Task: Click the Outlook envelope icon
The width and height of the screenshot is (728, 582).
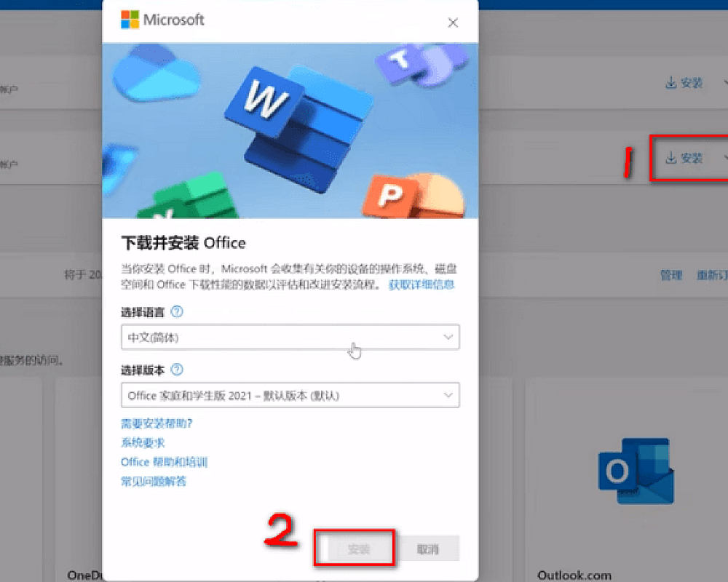Action: pos(633,471)
